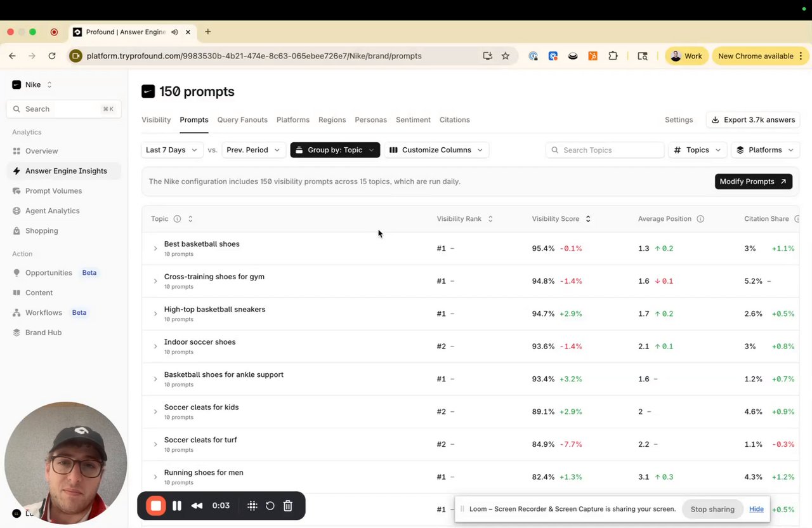This screenshot has width=812, height=528.
Task: Open the Overview sidebar icon
Action: point(16,151)
